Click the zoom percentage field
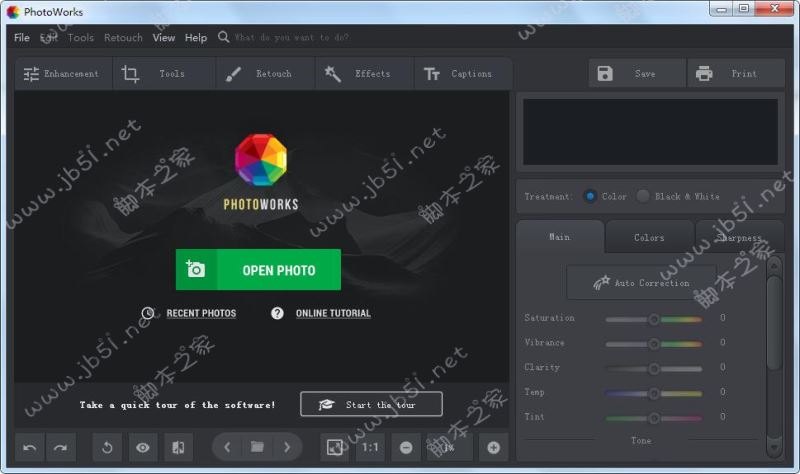The height and width of the screenshot is (474, 800). coord(449,447)
